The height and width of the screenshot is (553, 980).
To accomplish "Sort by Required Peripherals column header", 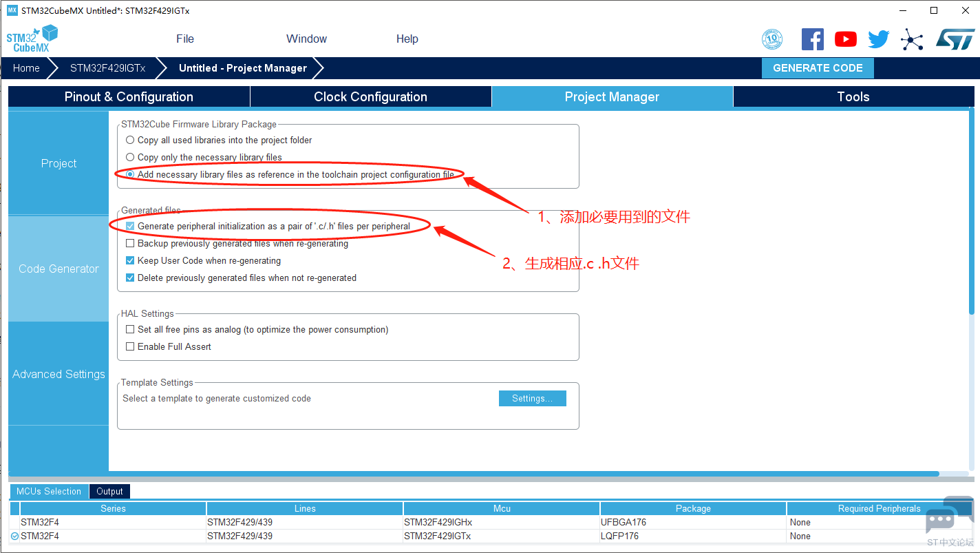I will 879,508.
